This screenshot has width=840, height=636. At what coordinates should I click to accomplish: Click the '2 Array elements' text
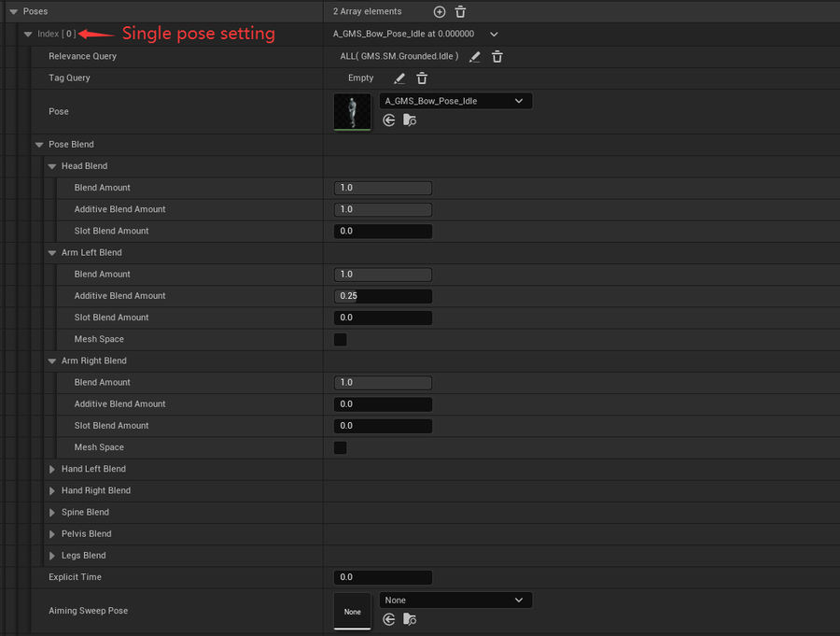tap(367, 11)
